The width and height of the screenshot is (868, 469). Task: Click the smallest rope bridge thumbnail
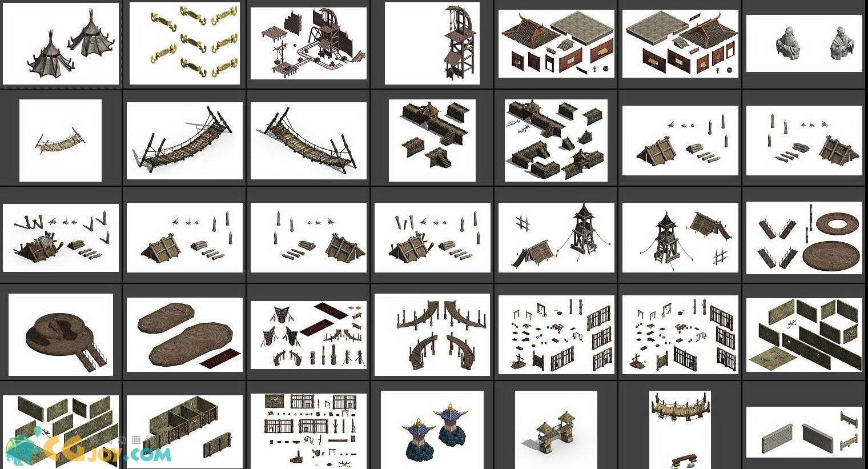coord(61,141)
